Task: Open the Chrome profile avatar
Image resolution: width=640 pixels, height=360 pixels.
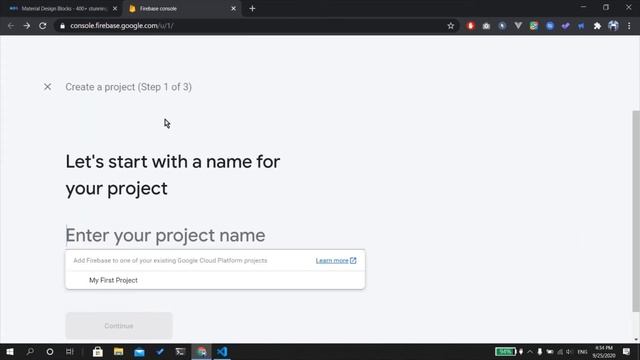Action: click(613, 26)
